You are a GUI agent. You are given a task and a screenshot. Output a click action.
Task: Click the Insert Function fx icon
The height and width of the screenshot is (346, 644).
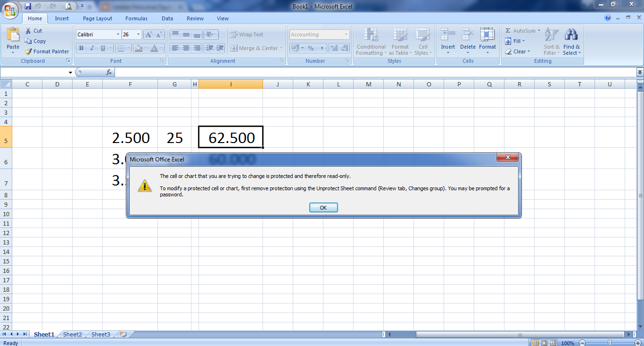(x=109, y=72)
